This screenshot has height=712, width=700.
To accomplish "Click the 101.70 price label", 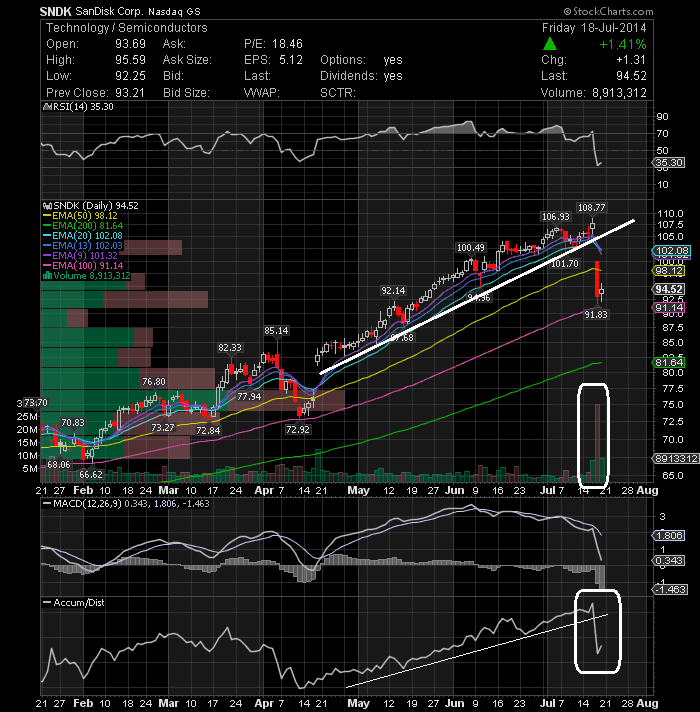I will 565,263.
